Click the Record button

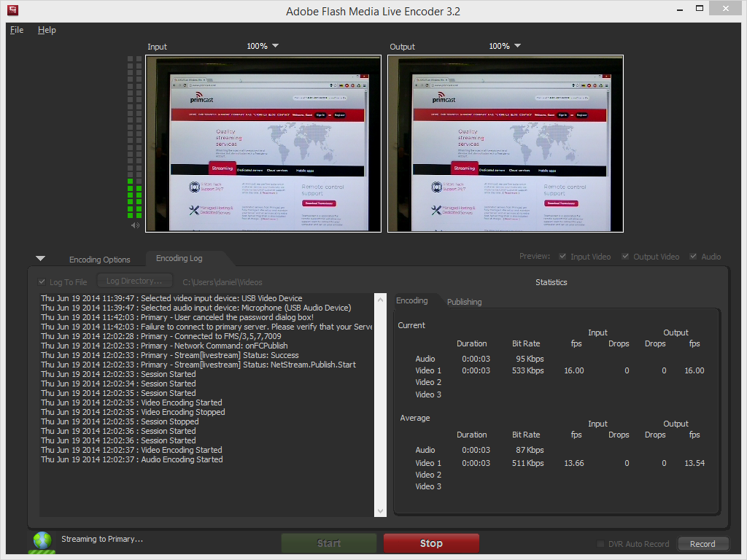click(x=703, y=544)
